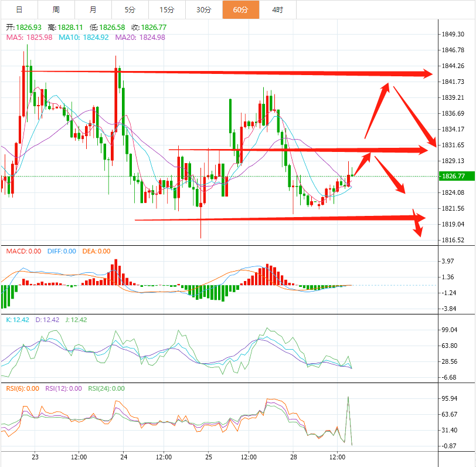Select the RSI(24) indicator label
Image resolution: width=476 pixels, height=467 pixels.
click(107, 388)
